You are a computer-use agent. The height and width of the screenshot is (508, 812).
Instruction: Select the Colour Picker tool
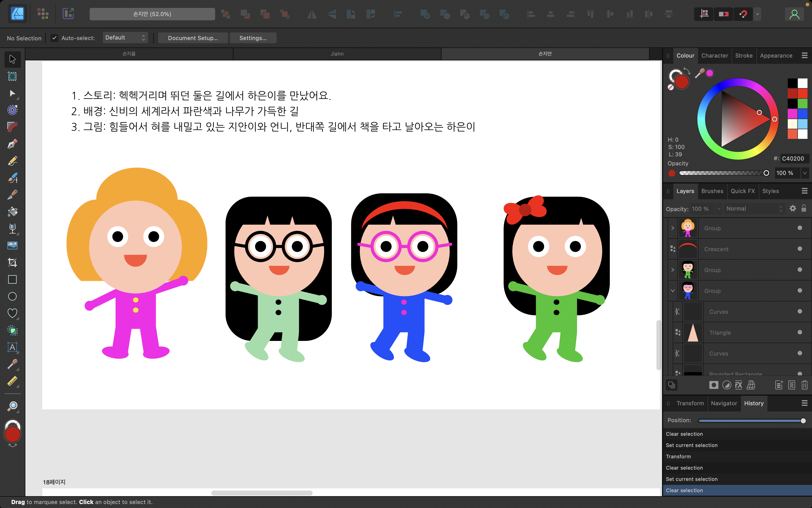[12, 364]
